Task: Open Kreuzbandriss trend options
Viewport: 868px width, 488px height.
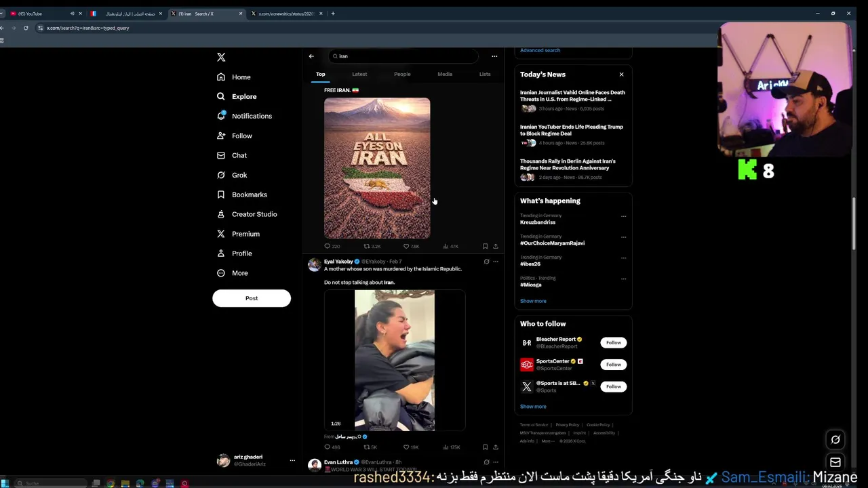Action: pyautogui.click(x=623, y=216)
